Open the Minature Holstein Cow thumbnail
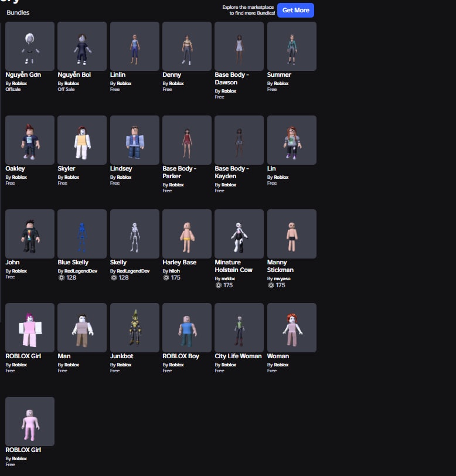The image size is (456, 476). [x=239, y=234]
